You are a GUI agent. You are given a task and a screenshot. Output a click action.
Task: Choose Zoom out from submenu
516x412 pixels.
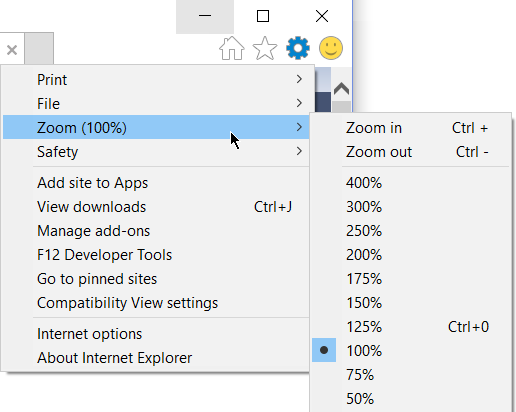point(410,152)
